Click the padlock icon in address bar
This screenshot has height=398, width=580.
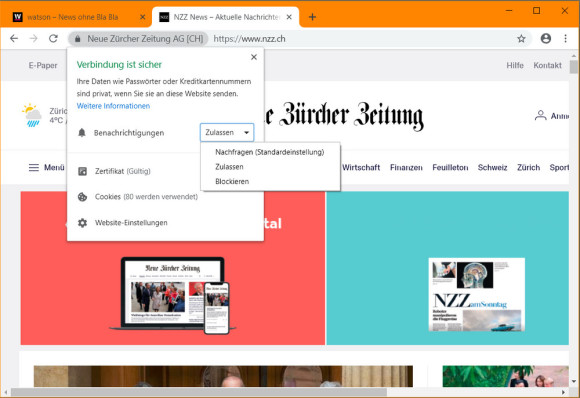[77, 39]
